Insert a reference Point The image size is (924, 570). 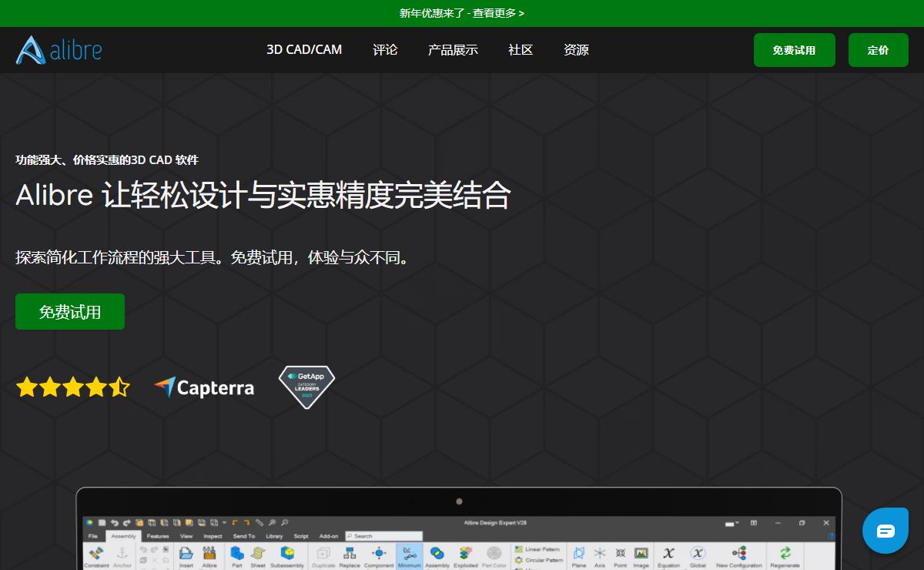point(621,557)
